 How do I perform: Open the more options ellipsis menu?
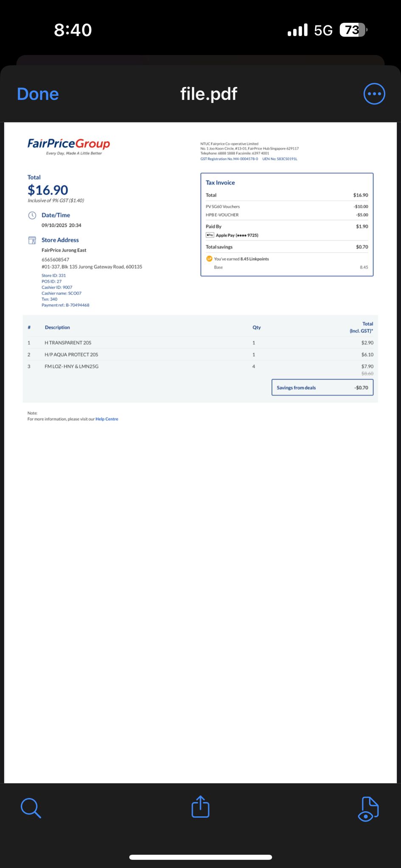click(374, 94)
